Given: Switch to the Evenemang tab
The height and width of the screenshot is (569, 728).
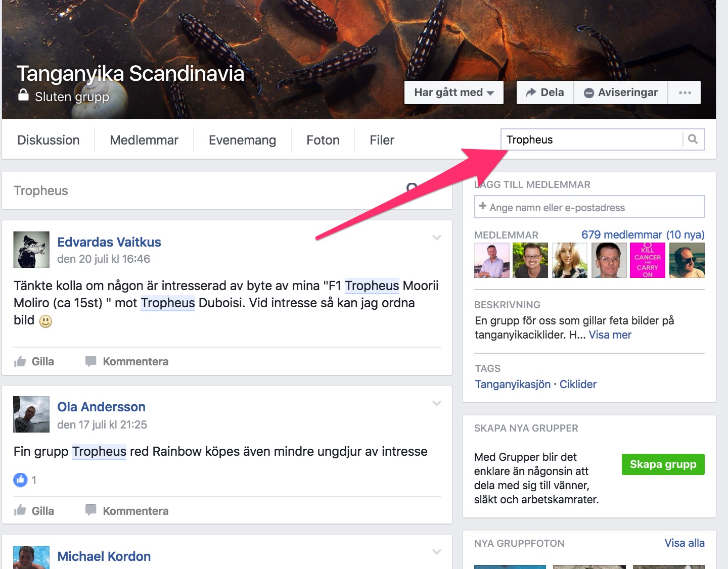Looking at the screenshot, I should [x=242, y=140].
